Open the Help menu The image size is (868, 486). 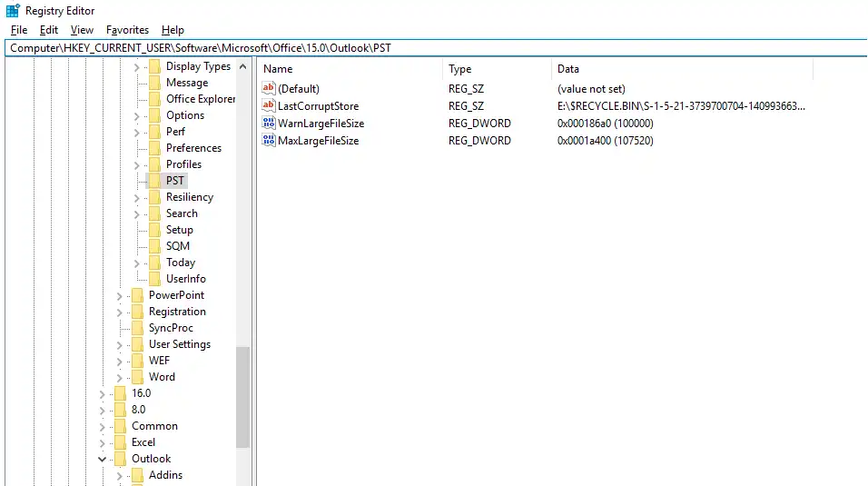click(x=173, y=30)
